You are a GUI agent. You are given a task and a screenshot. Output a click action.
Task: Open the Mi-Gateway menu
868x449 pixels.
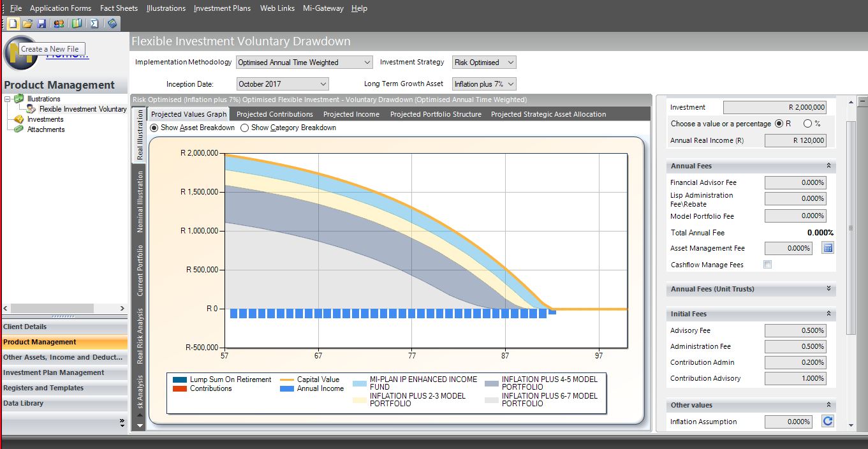tap(323, 8)
